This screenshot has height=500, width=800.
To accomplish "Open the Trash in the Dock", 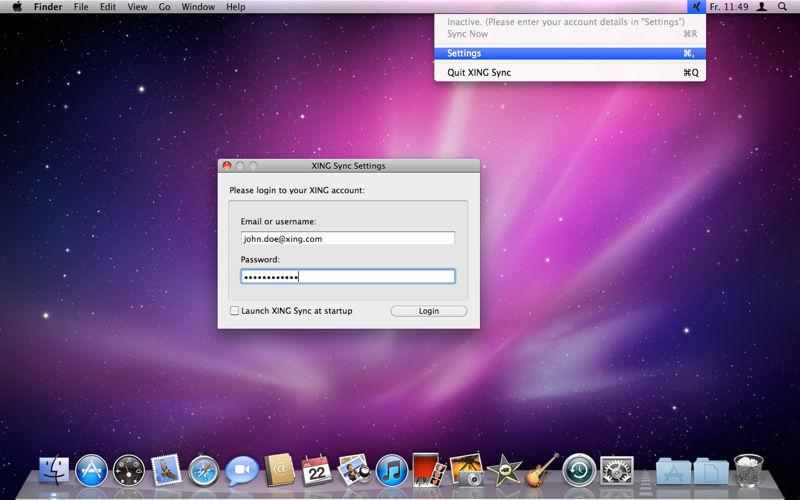I will click(748, 470).
